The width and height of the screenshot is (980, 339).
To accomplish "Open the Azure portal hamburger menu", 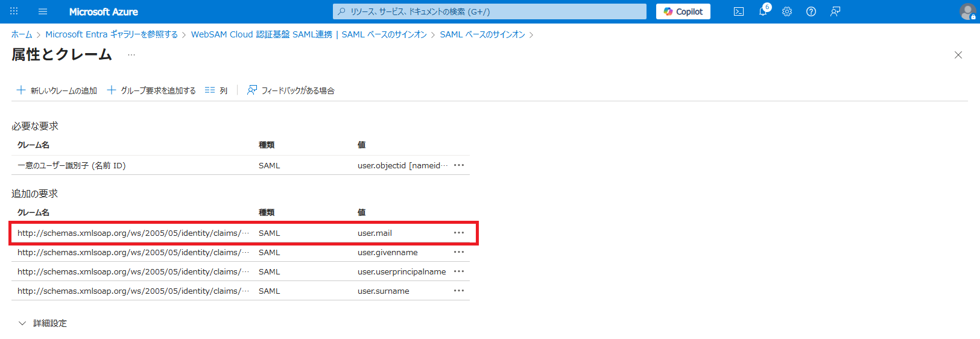I will (x=42, y=11).
